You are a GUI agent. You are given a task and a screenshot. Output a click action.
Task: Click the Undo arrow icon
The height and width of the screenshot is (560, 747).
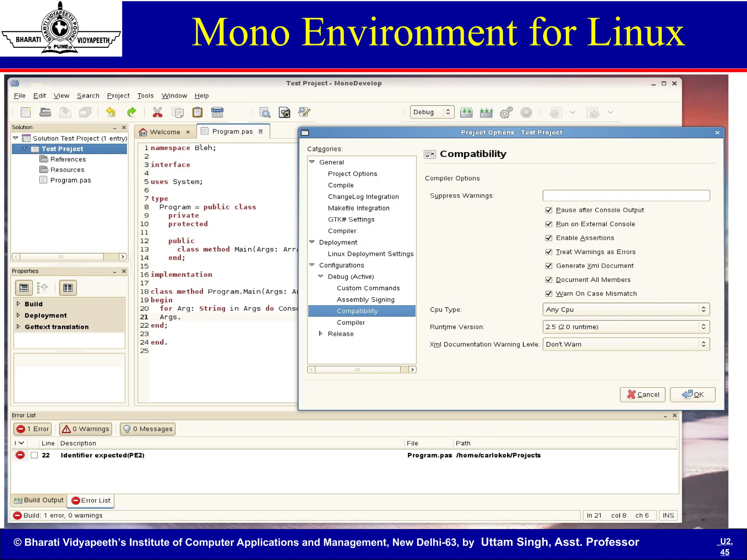click(x=111, y=112)
